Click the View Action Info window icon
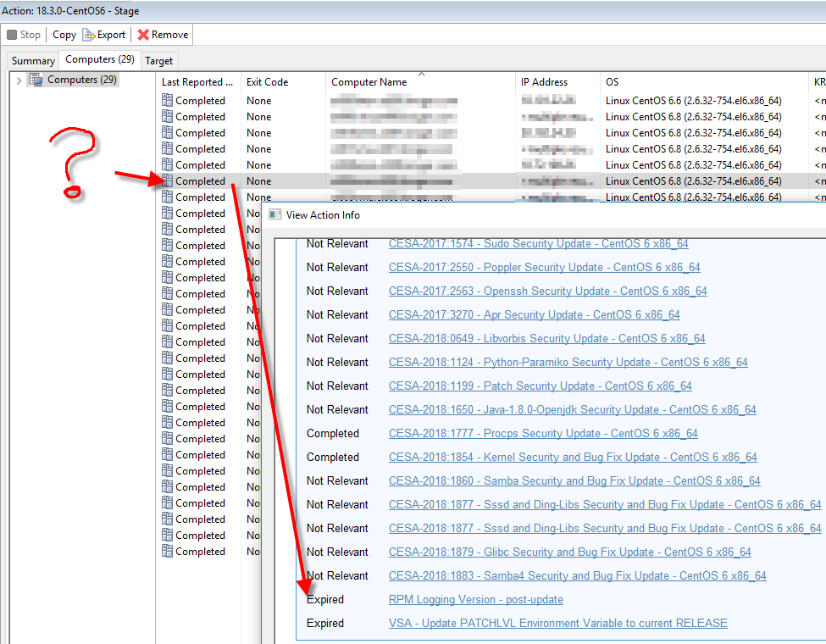The width and height of the screenshot is (826, 644). [274, 214]
